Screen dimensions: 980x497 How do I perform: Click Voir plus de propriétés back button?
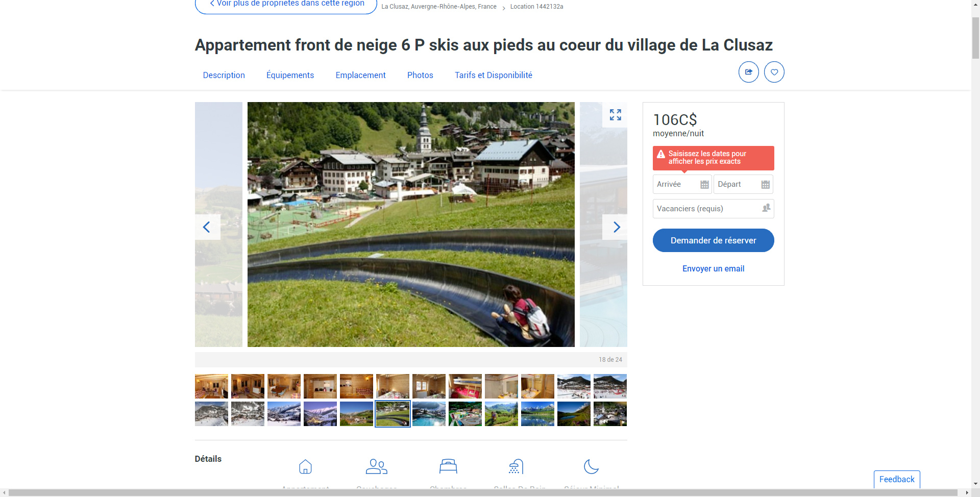click(x=286, y=5)
